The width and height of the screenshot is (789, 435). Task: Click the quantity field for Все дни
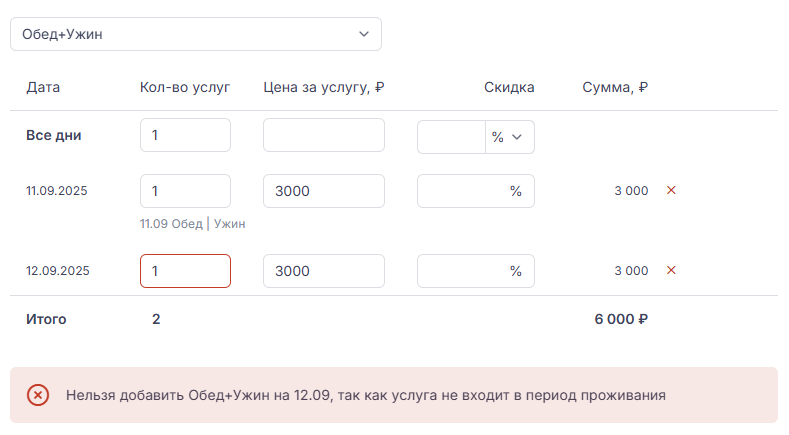pyautogui.click(x=185, y=136)
